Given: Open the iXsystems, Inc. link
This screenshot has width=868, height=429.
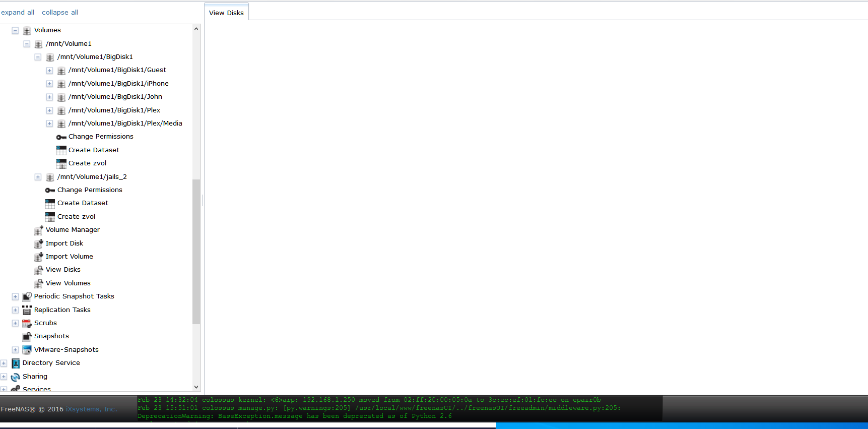Looking at the screenshot, I should [91, 409].
